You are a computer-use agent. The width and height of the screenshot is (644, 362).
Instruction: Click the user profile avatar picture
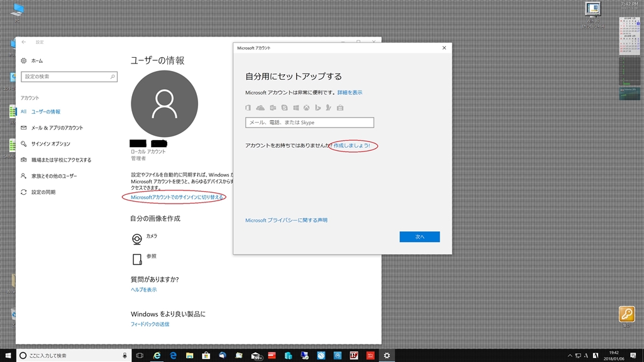click(x=164, y=104)
